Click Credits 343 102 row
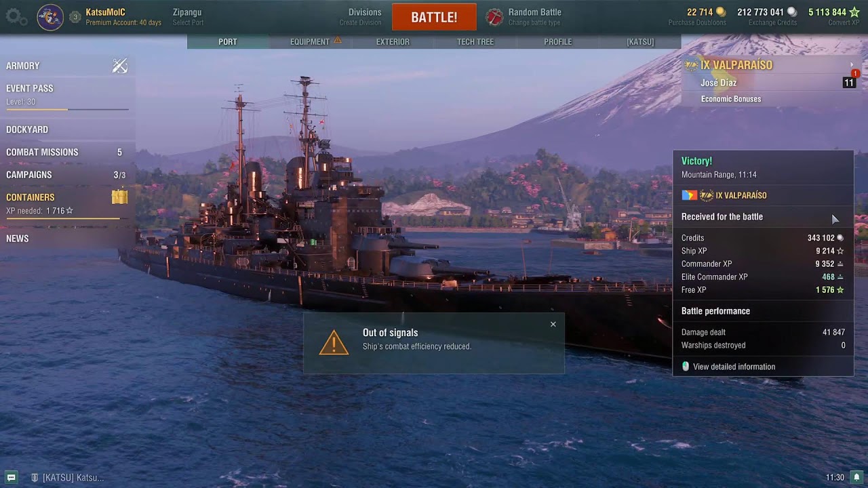Image resolution: width=868 pixels, height=488 pixels. click(x=763, y=238)
